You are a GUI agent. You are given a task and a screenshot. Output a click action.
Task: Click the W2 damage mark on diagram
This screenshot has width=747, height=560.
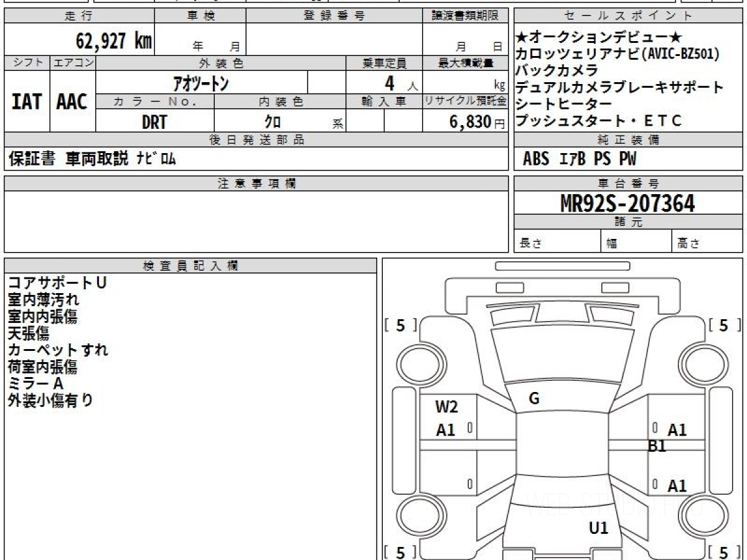click(446, 408)
